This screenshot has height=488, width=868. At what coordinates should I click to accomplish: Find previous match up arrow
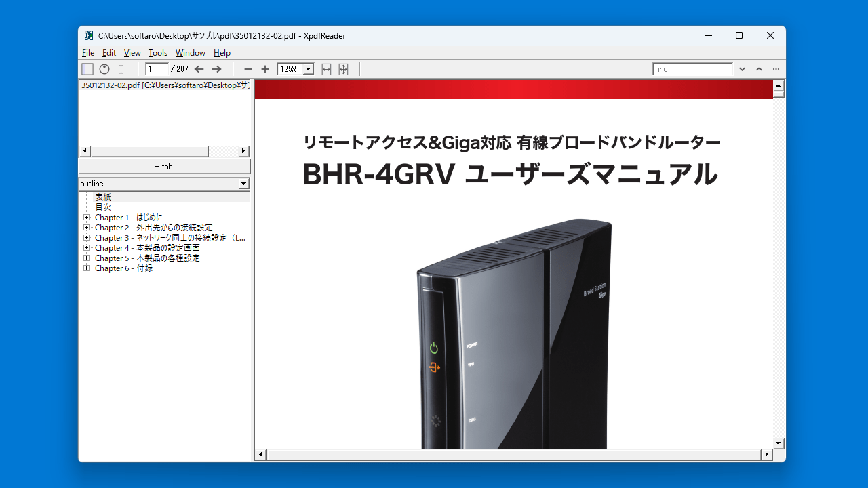[x=759, y=69]
